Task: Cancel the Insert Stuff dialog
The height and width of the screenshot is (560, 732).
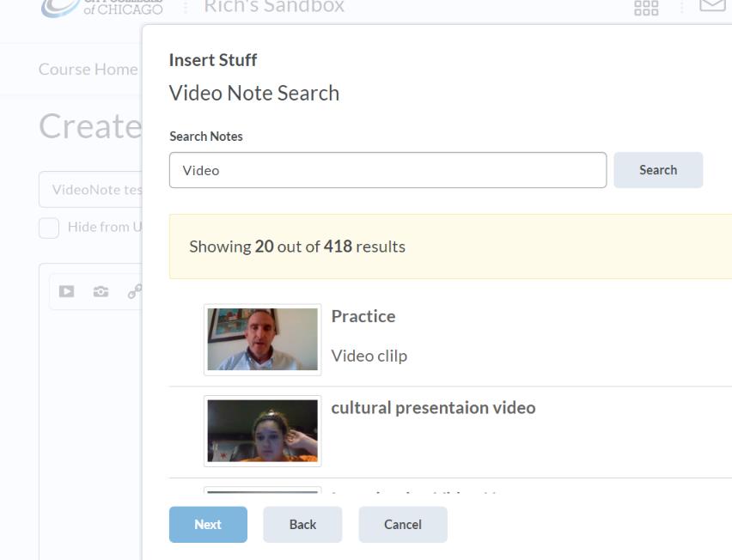Action: (402, 525)
